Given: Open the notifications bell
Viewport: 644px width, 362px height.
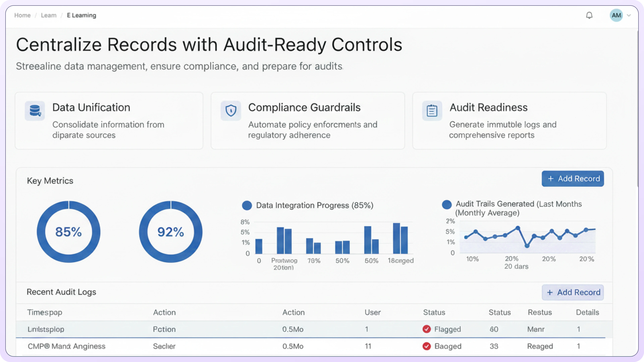Looking at the screenshot, I should coord(589,15).
